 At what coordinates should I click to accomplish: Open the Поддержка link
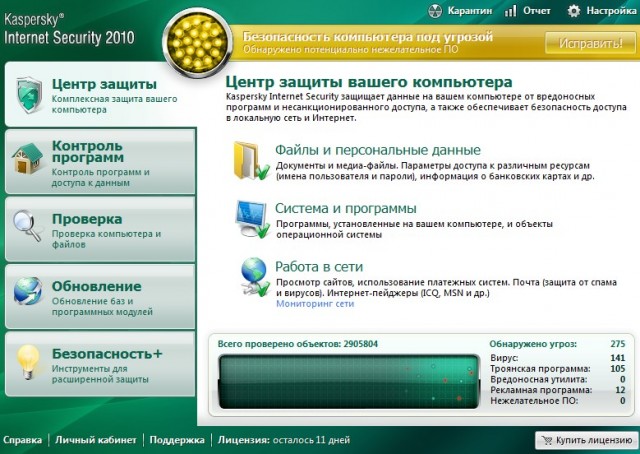pos(177,440)
